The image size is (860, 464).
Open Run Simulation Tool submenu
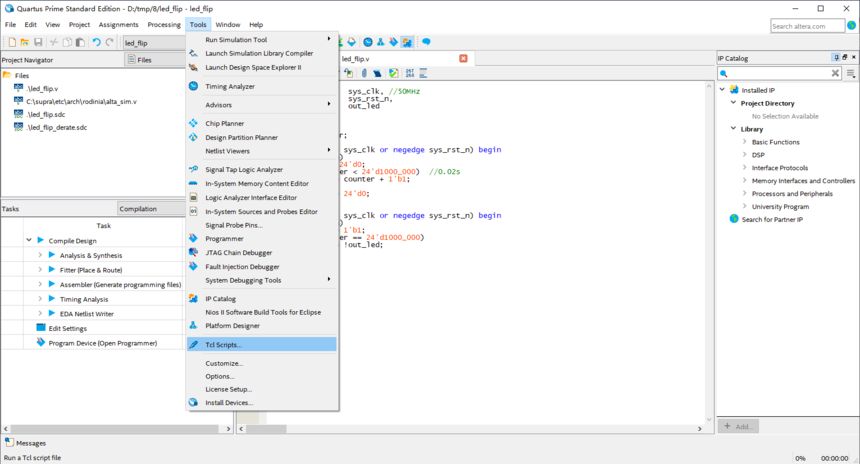(x=262, y=39)
